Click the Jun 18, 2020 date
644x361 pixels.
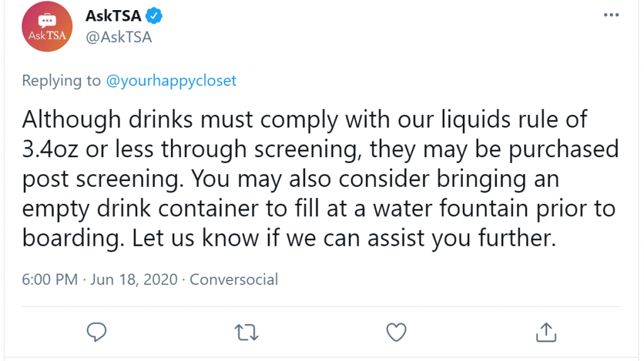[x=134, y=279]
